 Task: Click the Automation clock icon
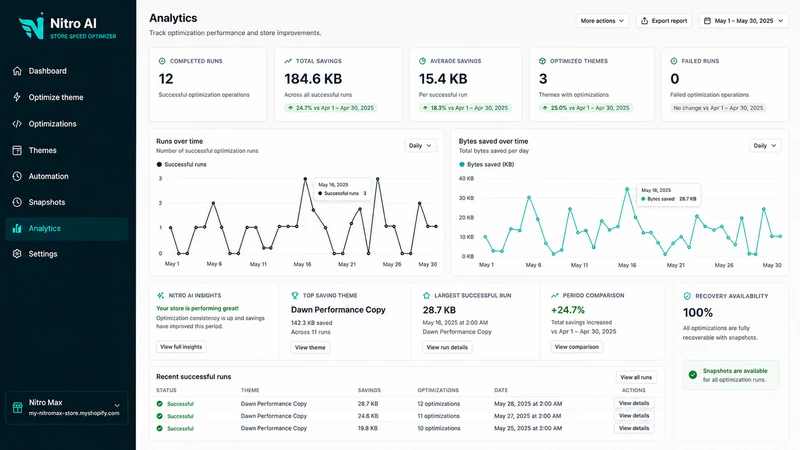pyautogui.click(x=17, y=176)
